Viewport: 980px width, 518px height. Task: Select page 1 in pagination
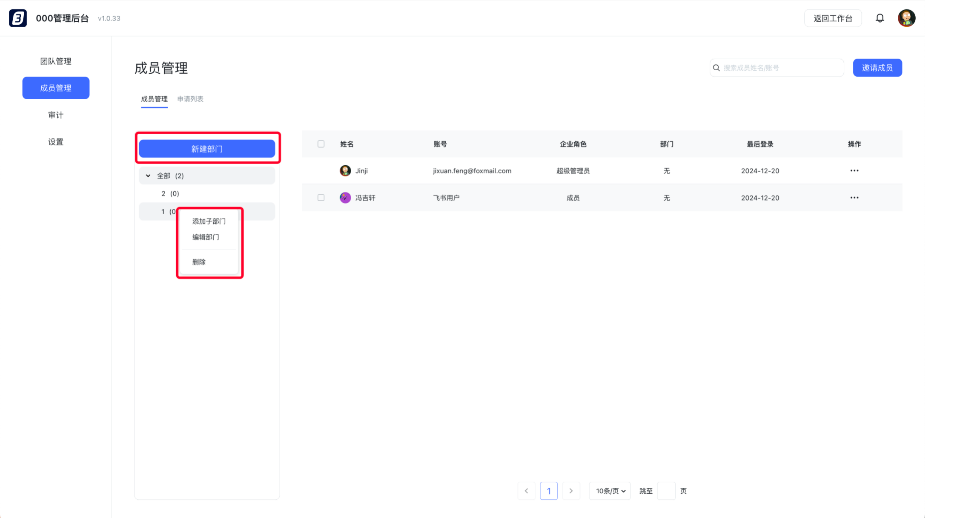(549, 491)
